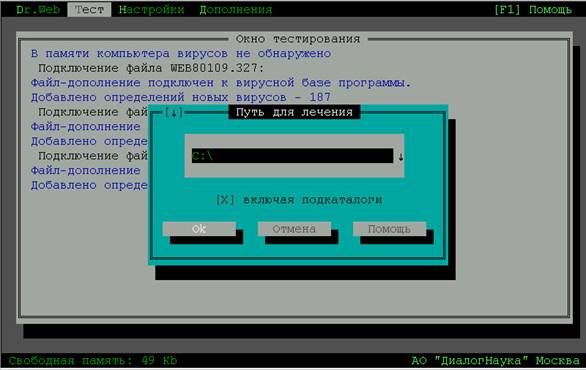
Task: Select the line В памяти компьютера вирусов не обнаружено
Action: point(181,53)
